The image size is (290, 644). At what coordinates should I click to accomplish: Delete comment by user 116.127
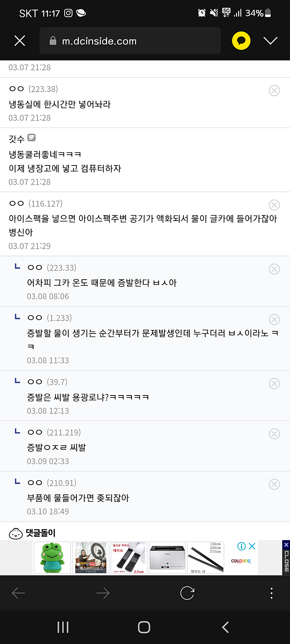pos(274,205)
